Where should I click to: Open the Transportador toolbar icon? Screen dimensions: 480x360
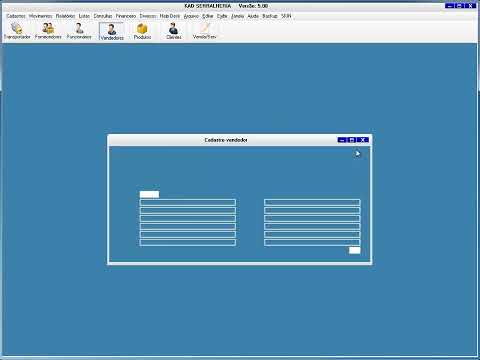(17, 31)
